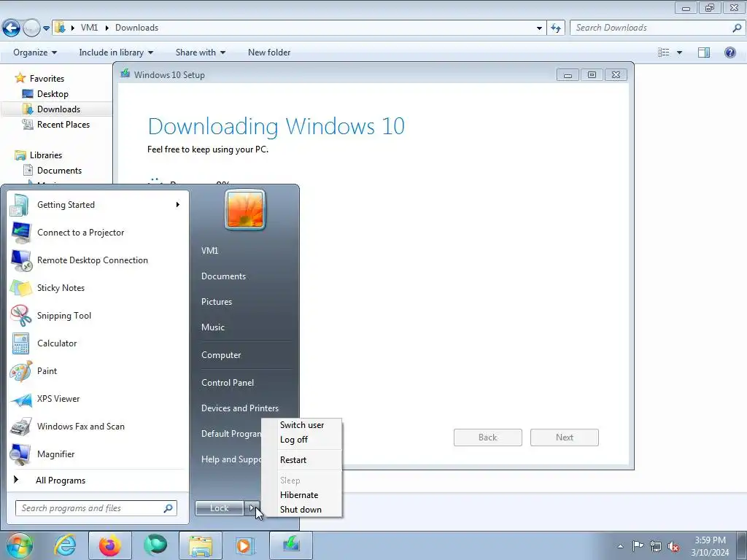Click the clock and date in tray
Image resolution: width=747 pixels, height=560 pixels.
(710, 546)
